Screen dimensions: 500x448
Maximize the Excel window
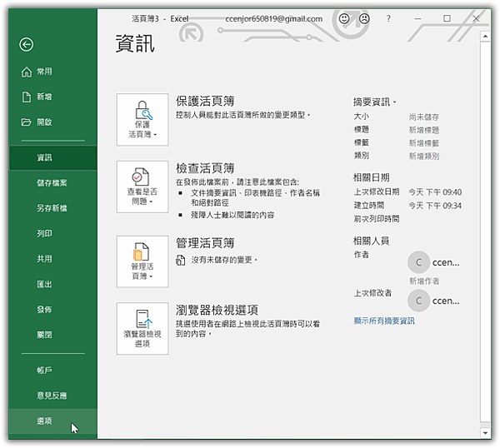click(447, 18)
